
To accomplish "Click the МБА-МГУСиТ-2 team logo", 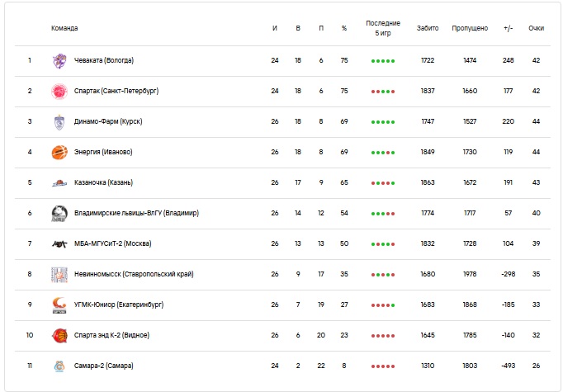I will click(59, 243).
